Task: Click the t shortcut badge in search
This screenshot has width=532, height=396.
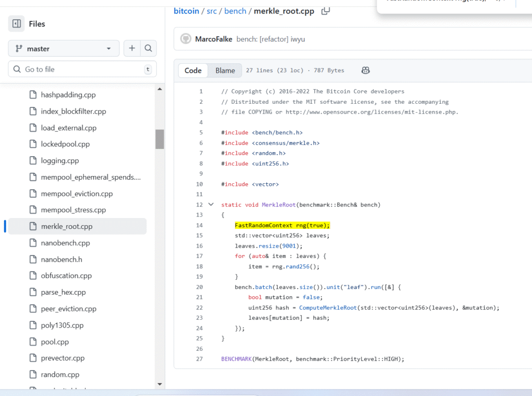Action: point(148,69)
